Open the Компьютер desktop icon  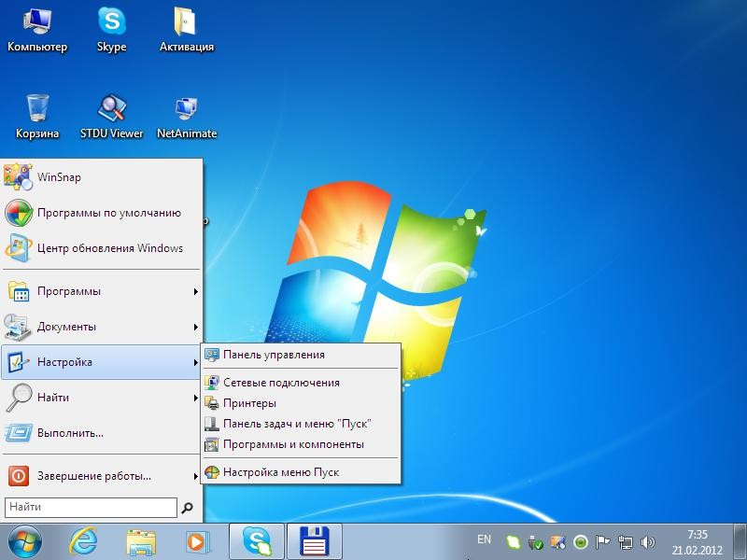pyautogui.click(x=37, y=30)
